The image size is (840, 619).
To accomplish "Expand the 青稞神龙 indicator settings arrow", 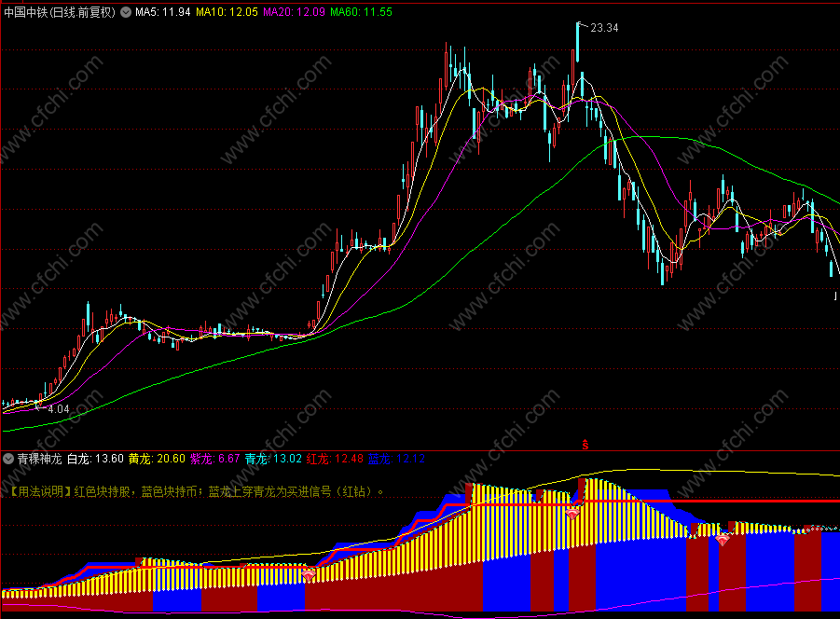I will tap(8, 459).
